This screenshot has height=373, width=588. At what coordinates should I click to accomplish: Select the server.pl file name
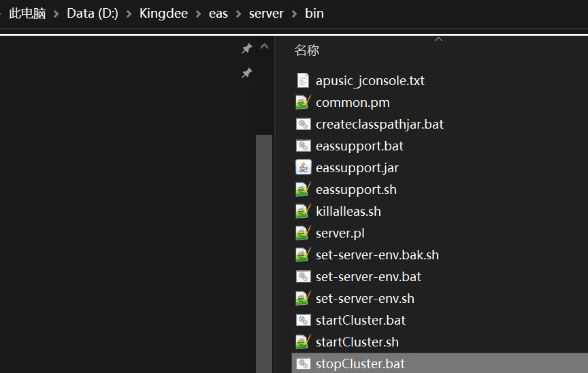click(x=340, y=233)
